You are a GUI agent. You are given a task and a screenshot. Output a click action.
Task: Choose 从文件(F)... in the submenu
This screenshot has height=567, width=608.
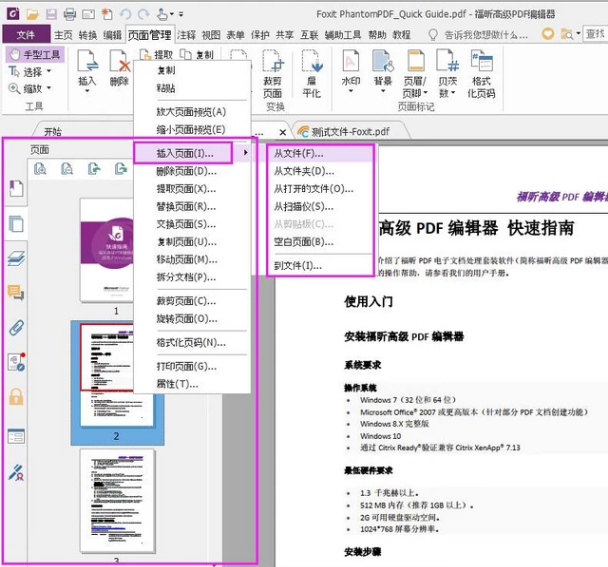[x=320, y=153]
